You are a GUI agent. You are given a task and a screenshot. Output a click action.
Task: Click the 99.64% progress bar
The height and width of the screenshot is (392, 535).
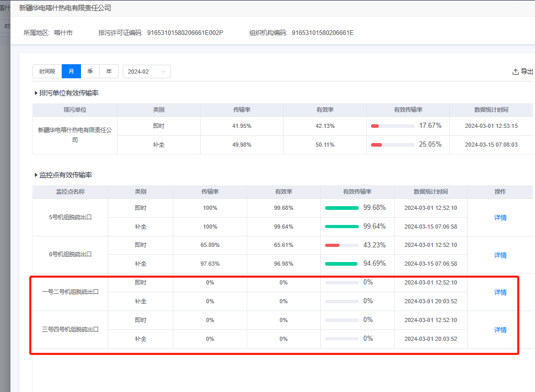[342, 227]
